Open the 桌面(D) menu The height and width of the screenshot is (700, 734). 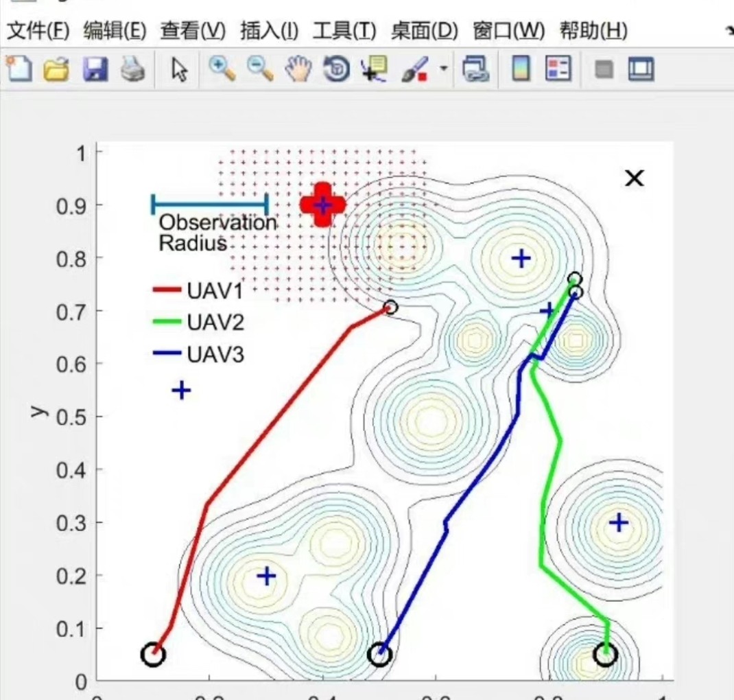[x=425, y=31]
